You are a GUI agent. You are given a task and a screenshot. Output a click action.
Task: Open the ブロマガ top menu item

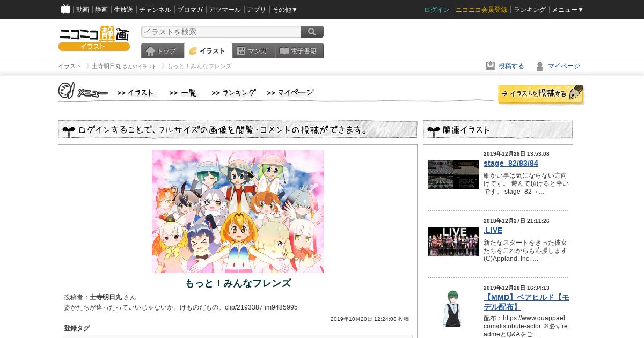tap(190, 10)
